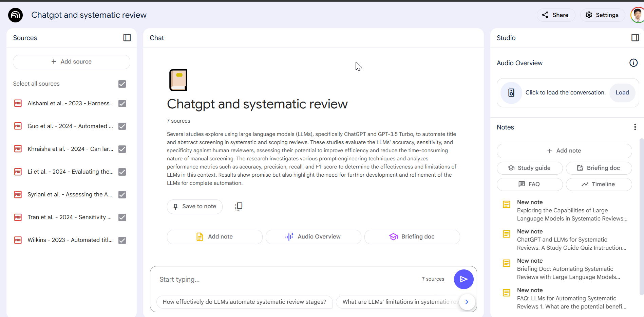
Task: Collapse the Sources panel icon
Action: tap(127, 38)
